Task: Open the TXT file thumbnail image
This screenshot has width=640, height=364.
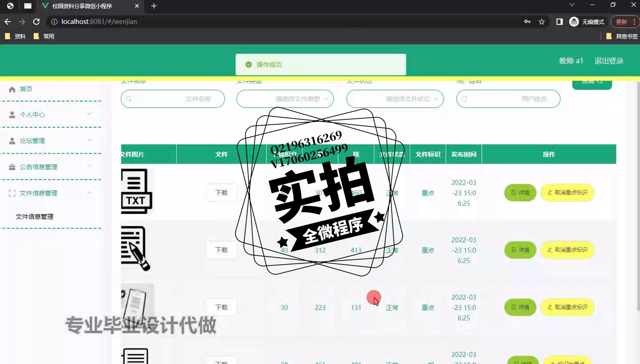Action: (137, 192)
